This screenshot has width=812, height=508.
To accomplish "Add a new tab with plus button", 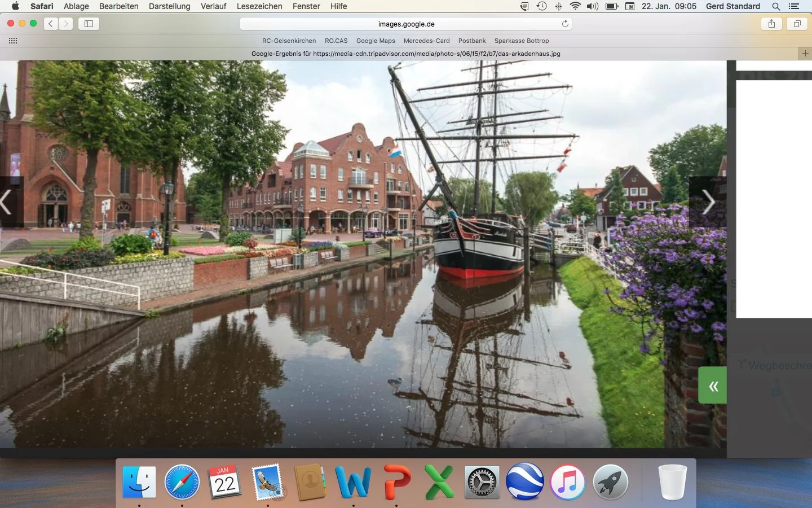I will pyautogui.click(x=805, y=54).
